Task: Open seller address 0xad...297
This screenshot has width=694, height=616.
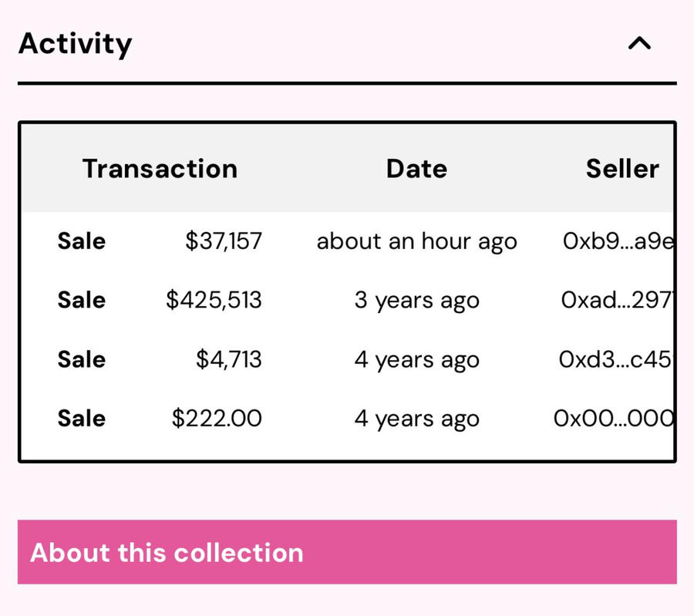Action: pos(616,300)
